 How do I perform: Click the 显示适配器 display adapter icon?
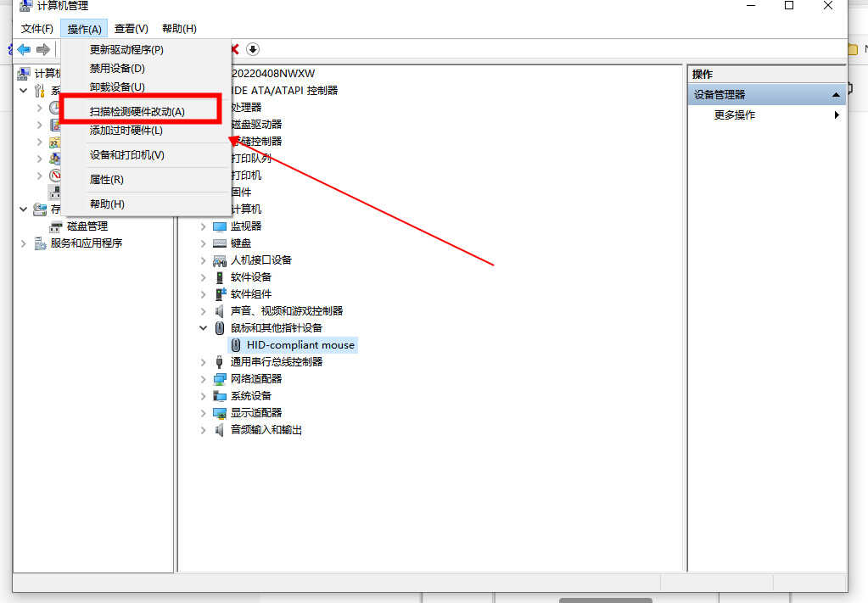coord(220,413)
